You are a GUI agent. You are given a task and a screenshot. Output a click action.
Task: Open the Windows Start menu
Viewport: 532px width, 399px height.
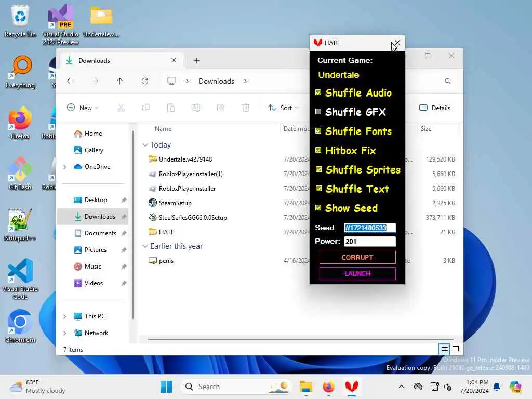166,387
